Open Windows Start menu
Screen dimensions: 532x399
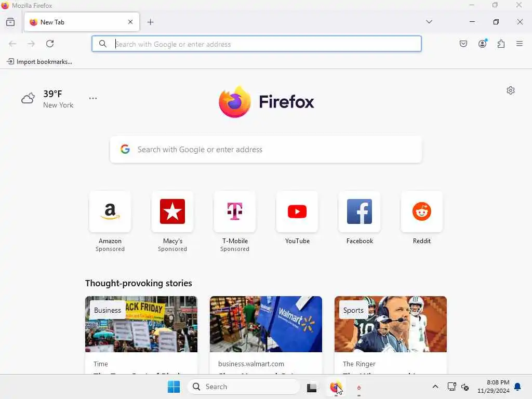(174, 387)
